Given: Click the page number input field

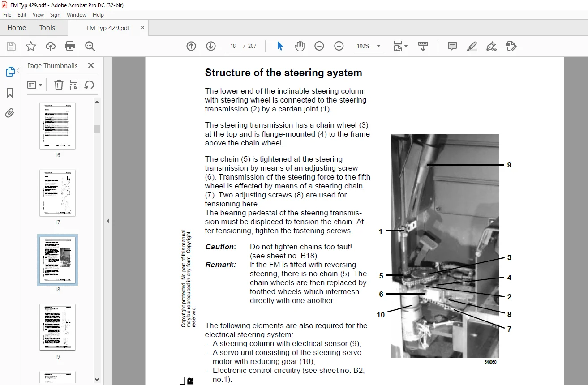Looking at the screenshot, I should point(233,46).
